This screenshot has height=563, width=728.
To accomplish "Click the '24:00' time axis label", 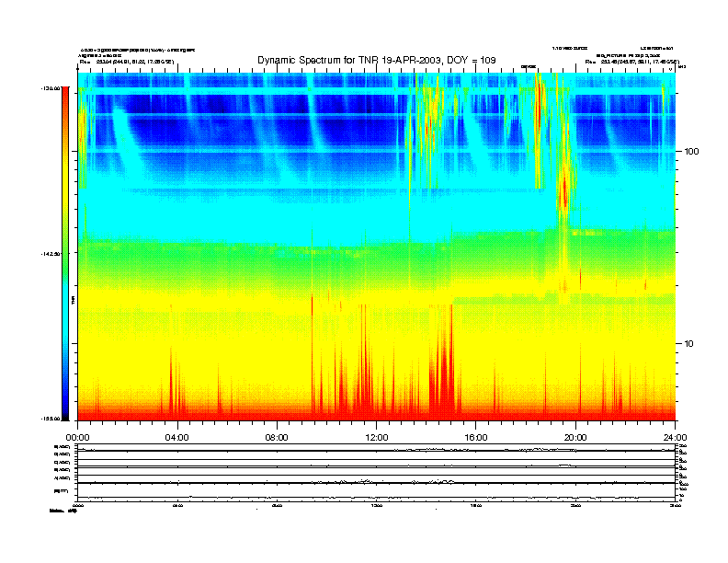I will click(x=675, y=438).
